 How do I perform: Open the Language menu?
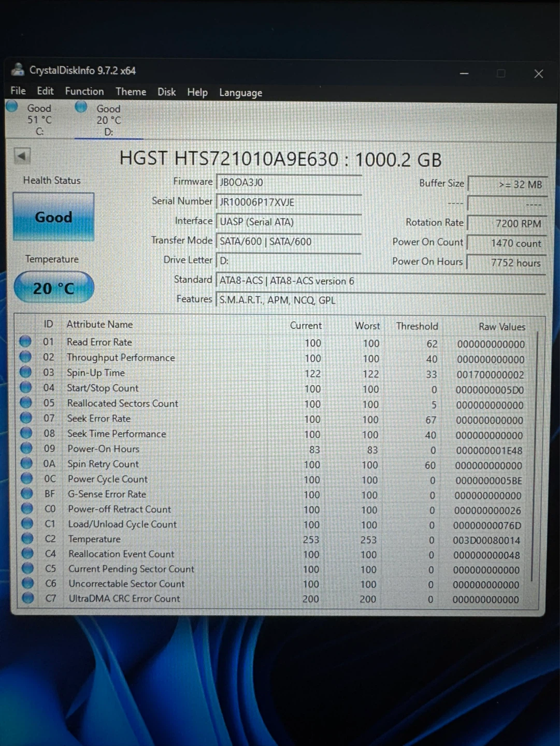pyautogui.click(x=240, y=93)
